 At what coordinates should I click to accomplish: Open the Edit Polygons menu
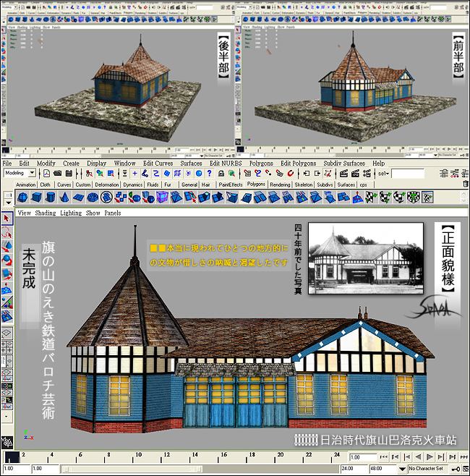coord(298,163)
